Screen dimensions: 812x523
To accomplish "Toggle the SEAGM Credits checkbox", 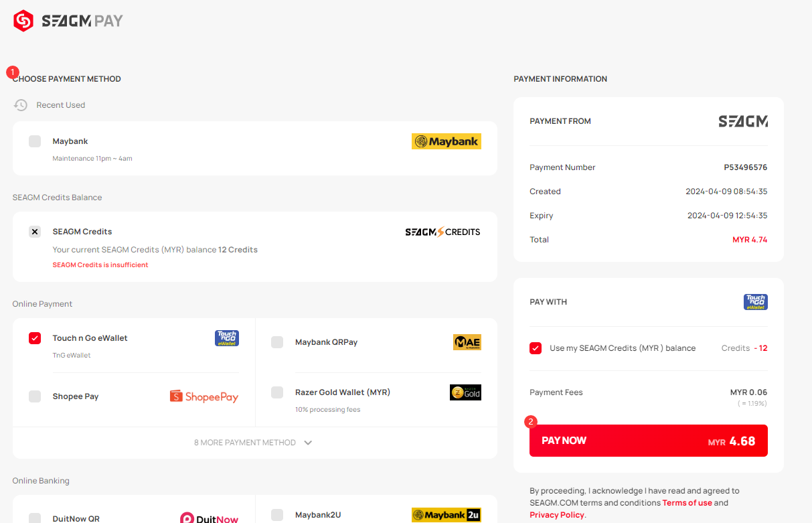I will pyautogui.click(x=35, y=232).
